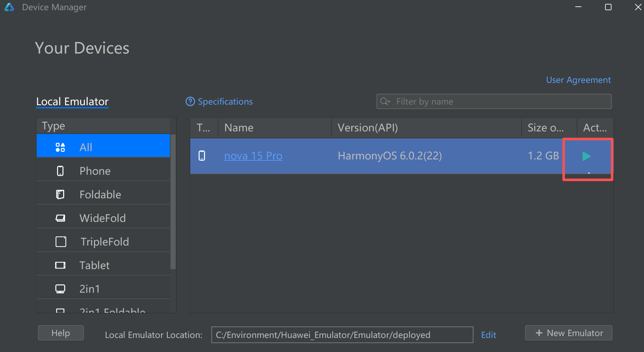
Task: Click the New Emulator button
Action: (x=569, y=333)
